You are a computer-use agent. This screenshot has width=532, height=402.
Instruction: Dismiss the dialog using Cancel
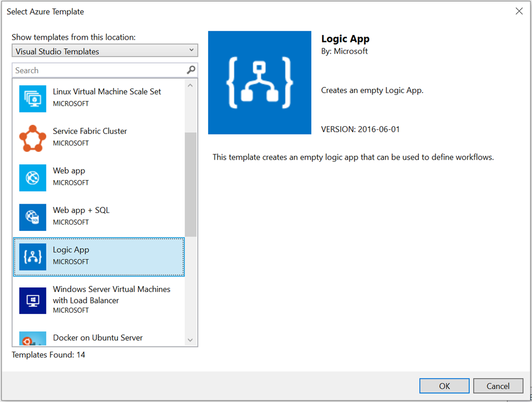[x=497, y=386]
